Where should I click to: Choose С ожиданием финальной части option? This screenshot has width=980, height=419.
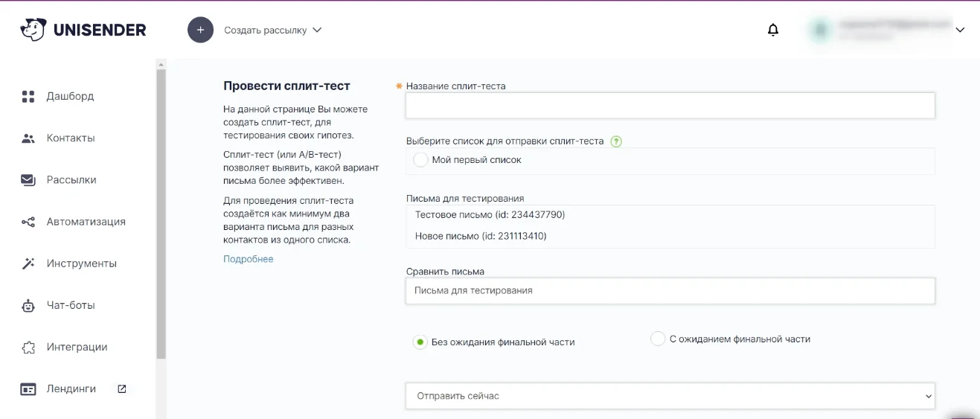click(x=657, y=339)
